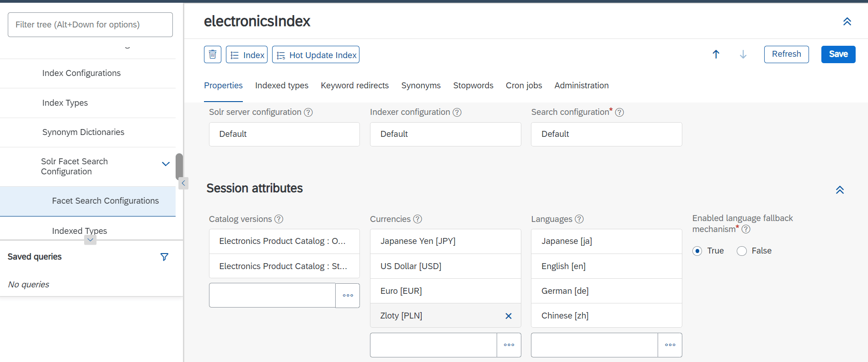Collapse the left navigation panel

[183, 183]
